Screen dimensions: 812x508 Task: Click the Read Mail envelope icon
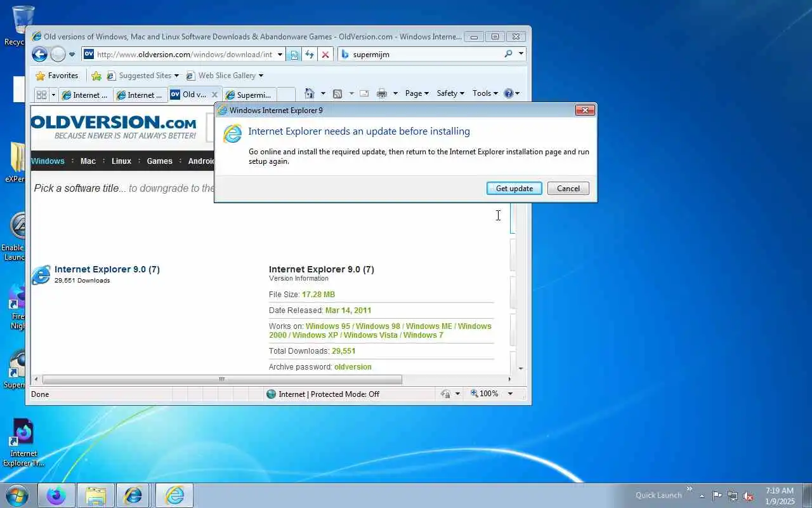pos(364,93)
